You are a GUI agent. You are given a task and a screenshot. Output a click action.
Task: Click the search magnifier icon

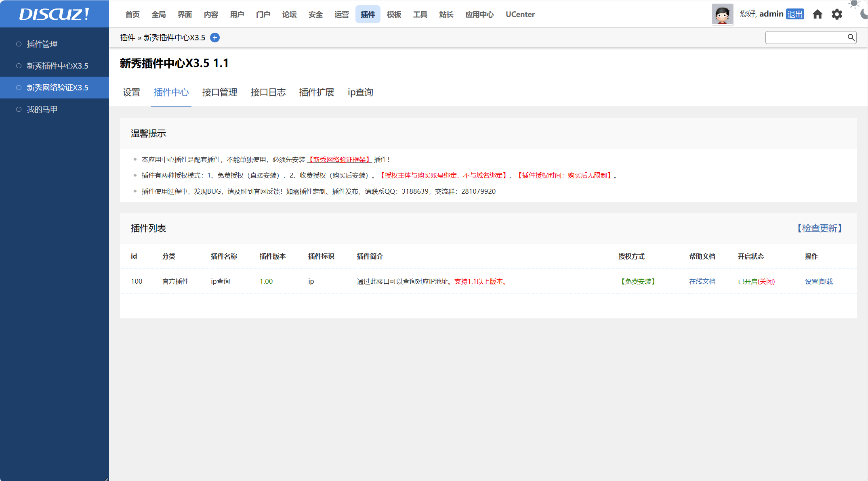(851, 38)
